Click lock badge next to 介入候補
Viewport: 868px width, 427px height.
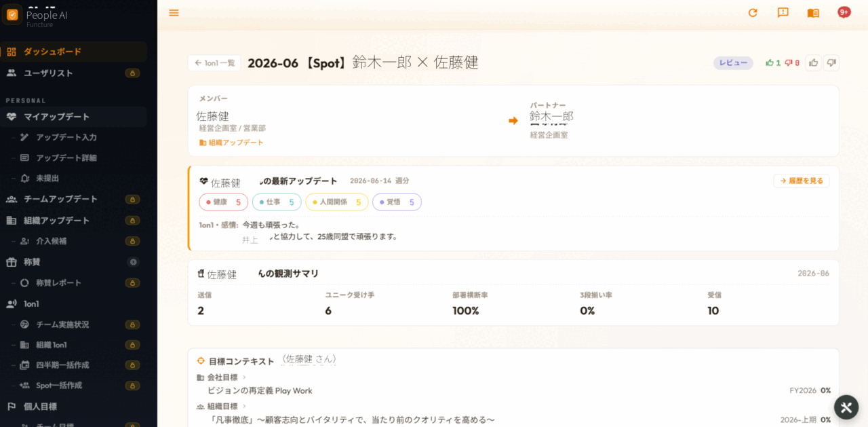[x=133, y=241]
